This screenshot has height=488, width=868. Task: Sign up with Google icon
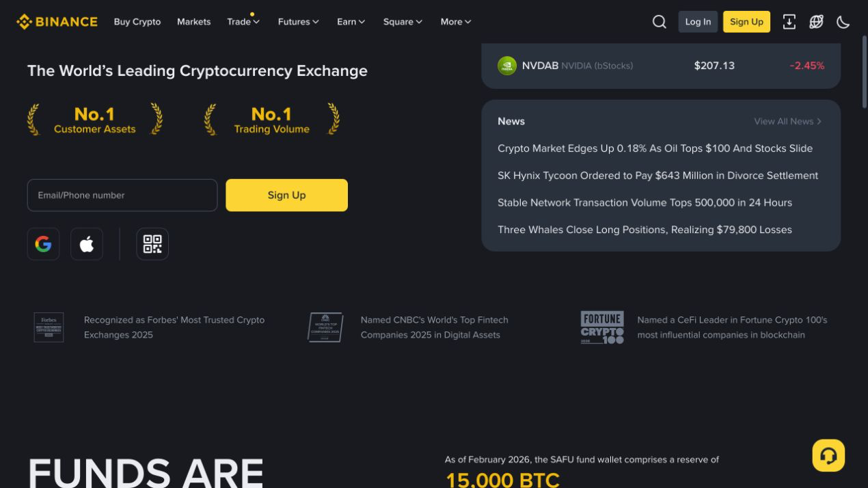(x=43, y=244)
